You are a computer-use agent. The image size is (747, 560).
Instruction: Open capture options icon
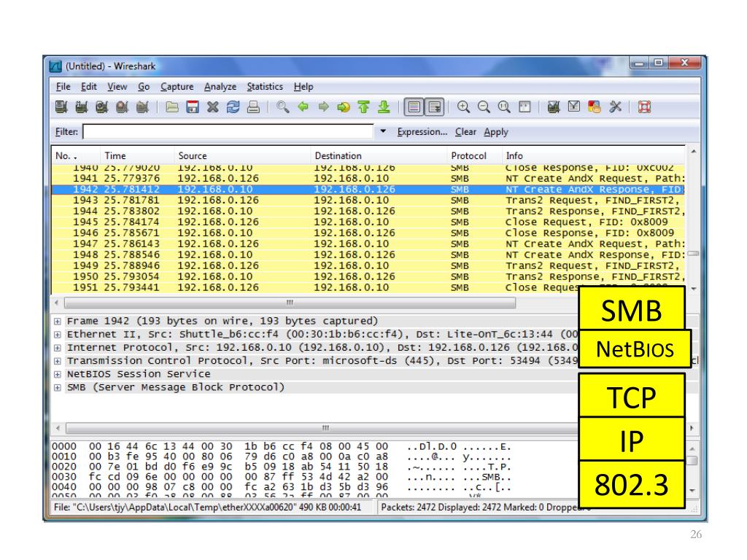pos(82,106)
